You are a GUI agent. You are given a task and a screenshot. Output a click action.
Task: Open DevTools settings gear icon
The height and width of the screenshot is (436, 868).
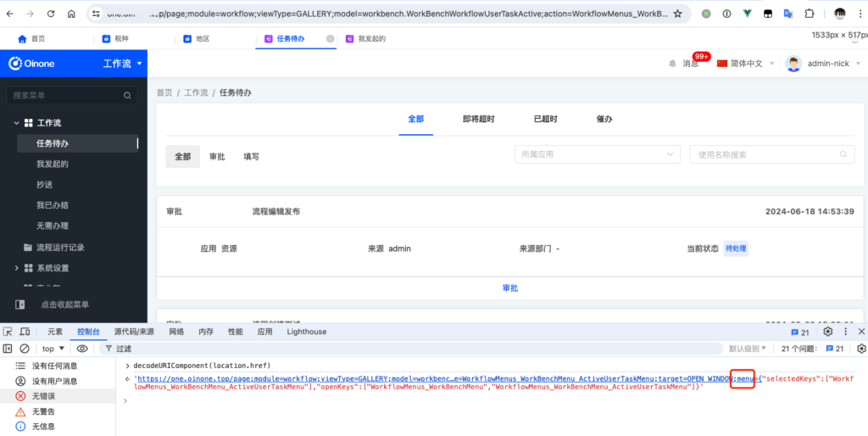827,332
